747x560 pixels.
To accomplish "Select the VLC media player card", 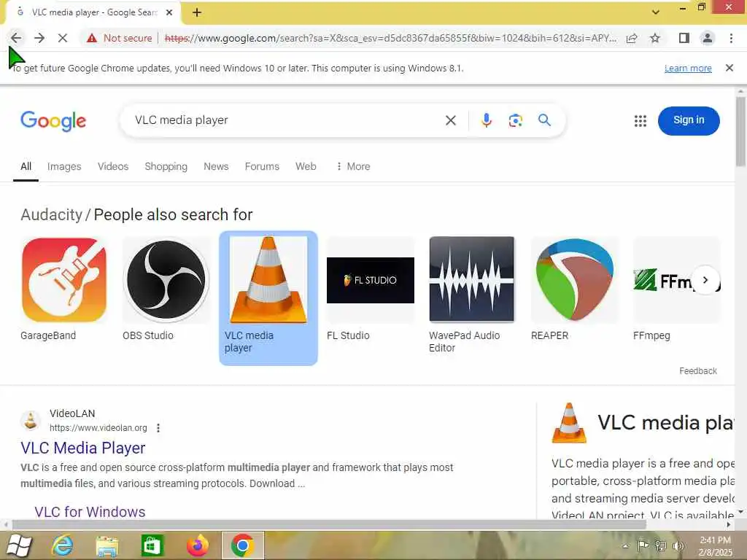I will pos(268,298).
